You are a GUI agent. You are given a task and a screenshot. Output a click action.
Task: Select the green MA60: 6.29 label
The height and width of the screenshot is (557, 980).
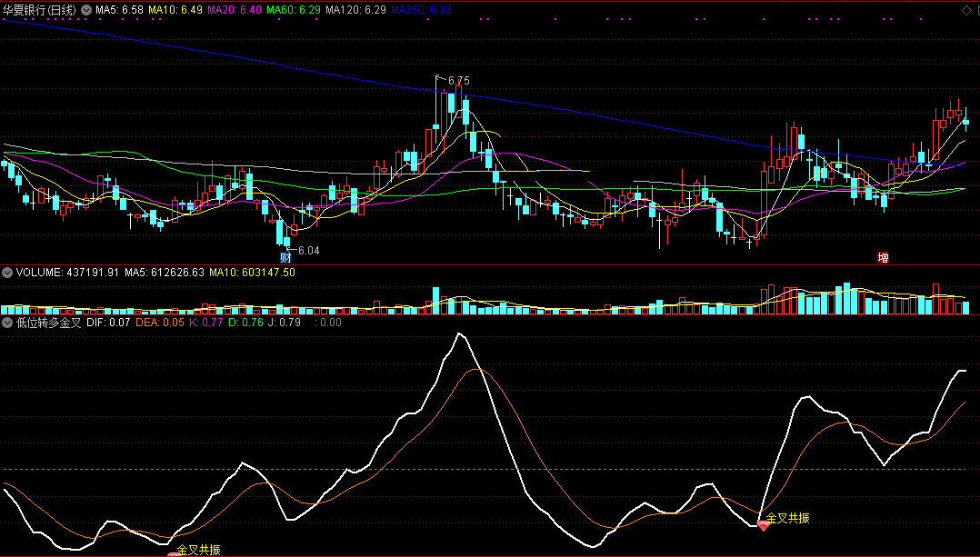tap(294, 10)
